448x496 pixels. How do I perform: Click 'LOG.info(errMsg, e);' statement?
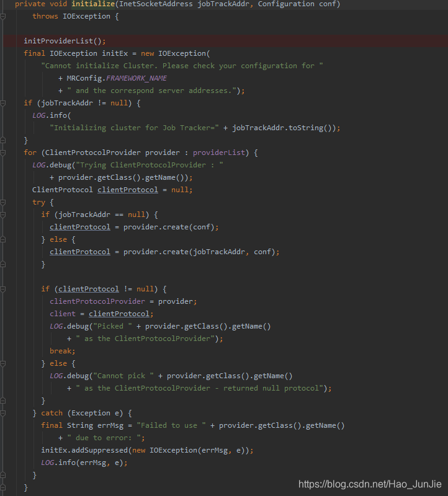pyautogui.click(x=84, y=463)
